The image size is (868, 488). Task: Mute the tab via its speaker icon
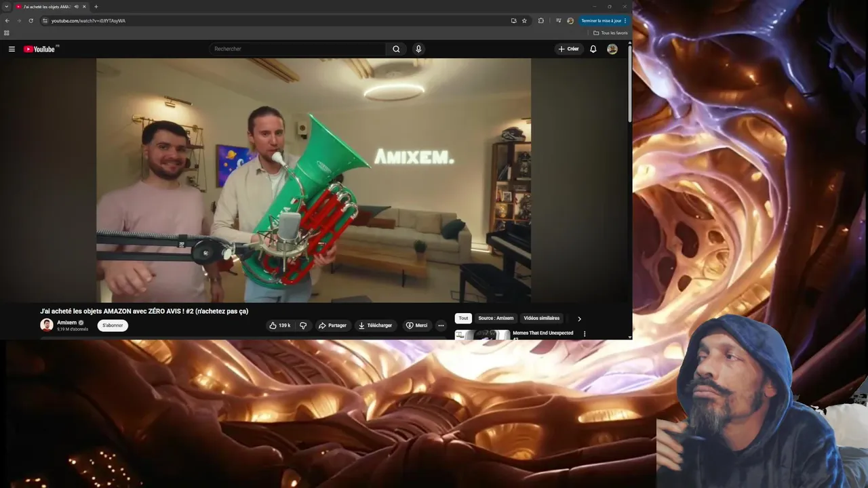(76, 7)
